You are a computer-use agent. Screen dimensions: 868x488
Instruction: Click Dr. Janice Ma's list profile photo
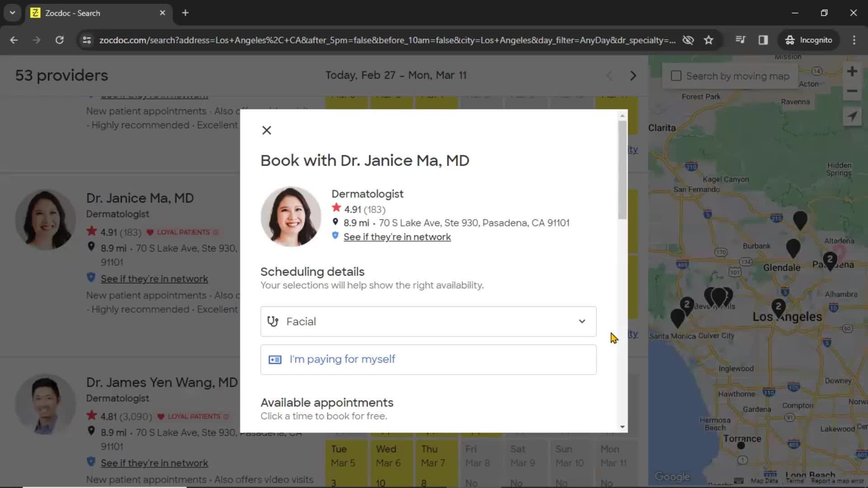[45, 220]
